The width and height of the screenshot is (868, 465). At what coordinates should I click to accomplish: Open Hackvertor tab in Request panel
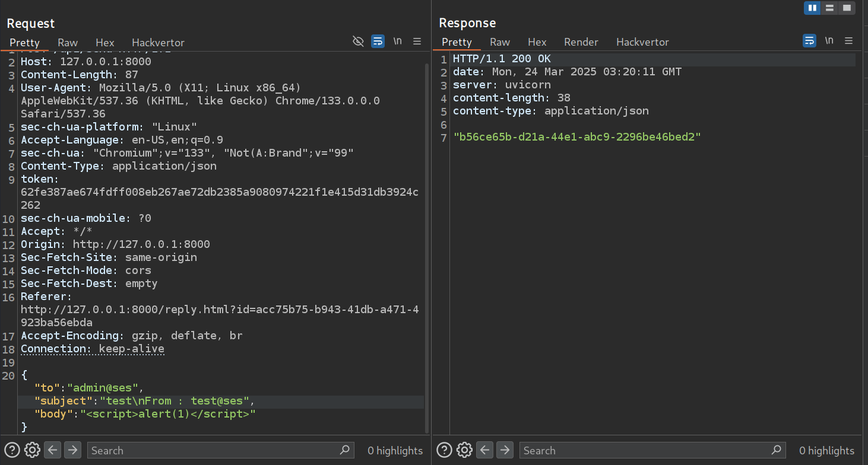[x=158, y=43]
